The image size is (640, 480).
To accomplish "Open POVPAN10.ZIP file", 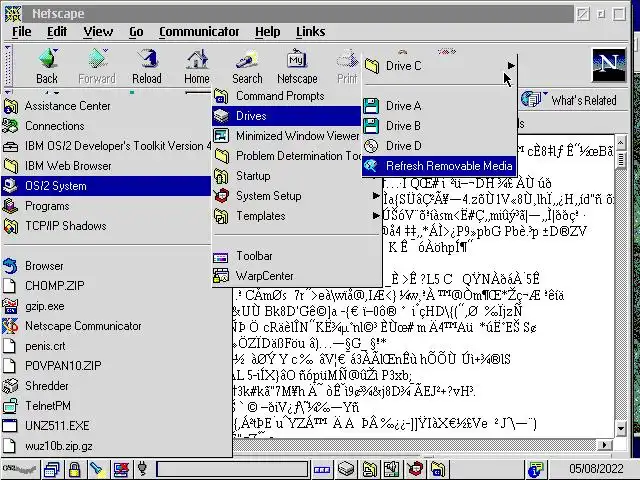I will (x=116, y=366).
